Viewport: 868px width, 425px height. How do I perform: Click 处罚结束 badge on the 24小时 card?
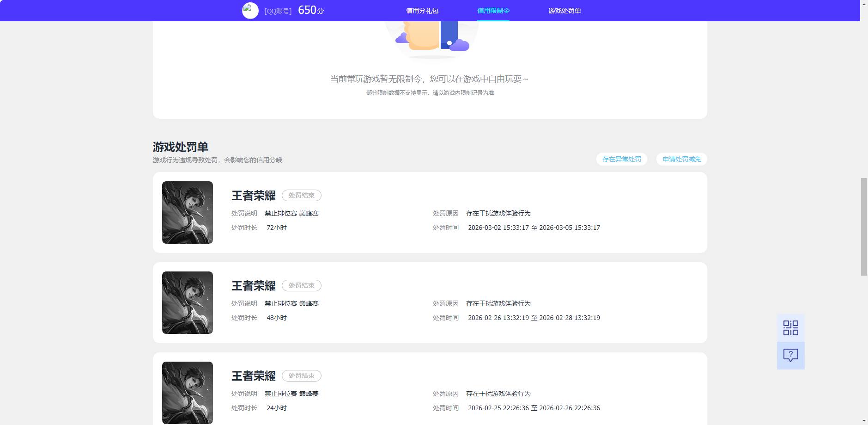[302, 376]
